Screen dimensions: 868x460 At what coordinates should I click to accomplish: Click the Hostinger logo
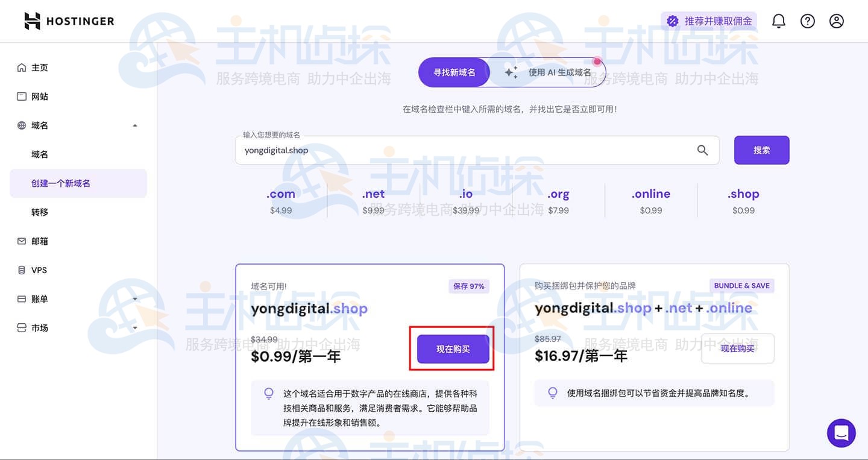(69, 21)
